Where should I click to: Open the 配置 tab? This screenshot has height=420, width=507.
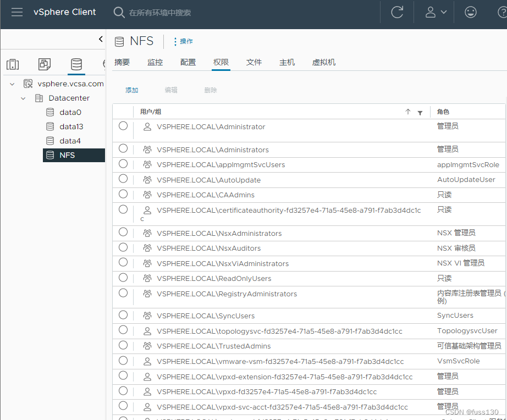(x=188, y=62)
